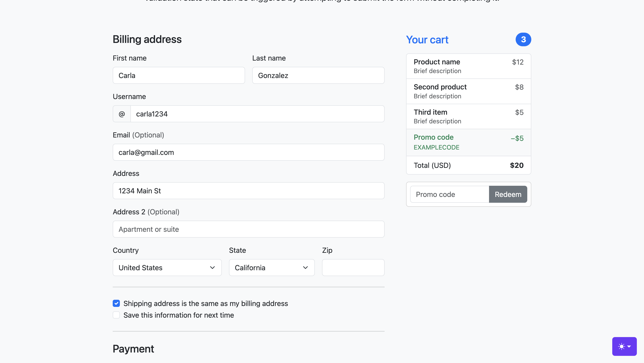Click the blue cart count badge
644x363 pixels.
point(523,40)
